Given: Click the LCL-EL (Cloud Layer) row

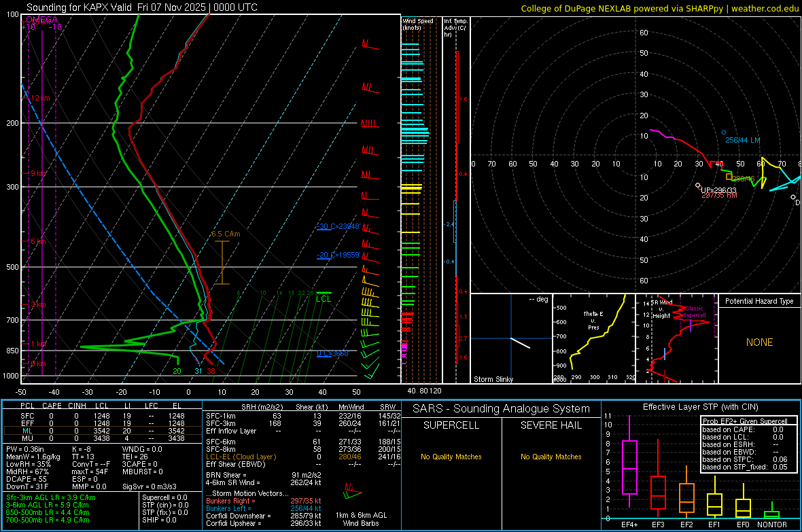Looking at the screenshot, I should (x=303, y=457).
